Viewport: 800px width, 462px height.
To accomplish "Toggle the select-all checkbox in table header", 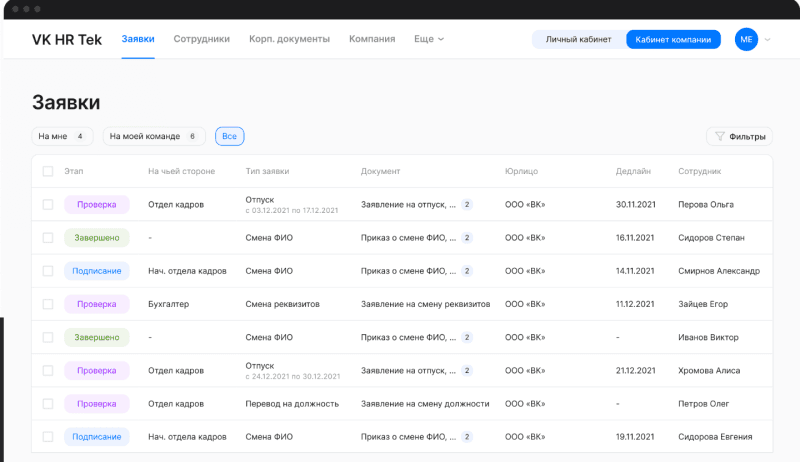I will (x=48, y=171).
